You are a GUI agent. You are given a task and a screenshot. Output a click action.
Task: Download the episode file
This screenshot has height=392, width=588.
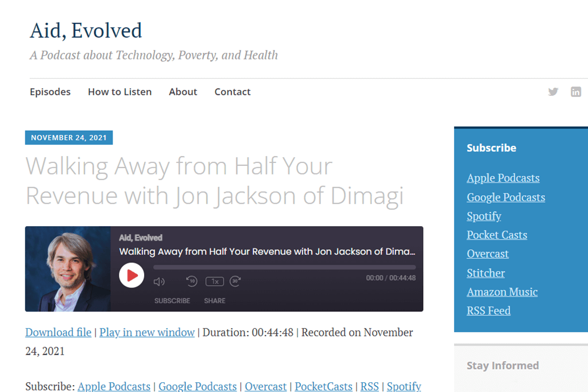(x=58, y=332)
